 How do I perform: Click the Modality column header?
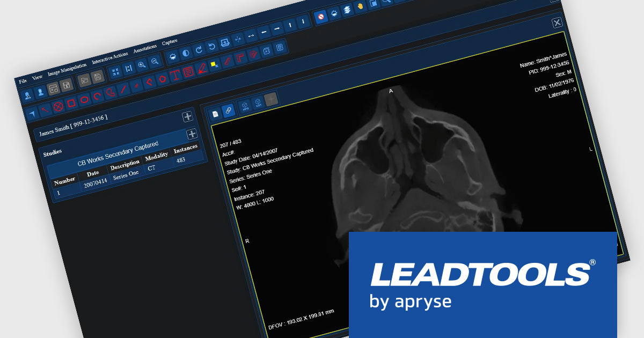157,156
